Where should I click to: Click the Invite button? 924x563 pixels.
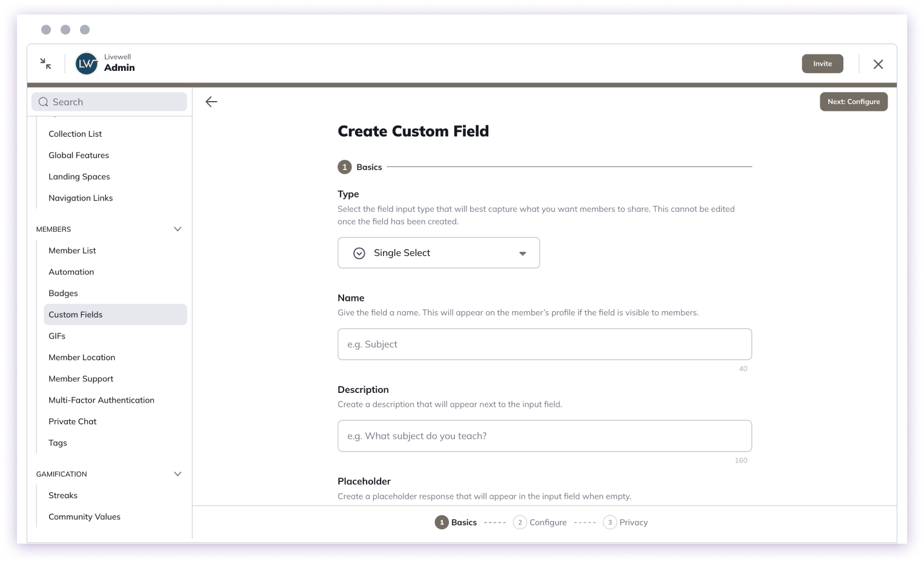coord(822,63)
